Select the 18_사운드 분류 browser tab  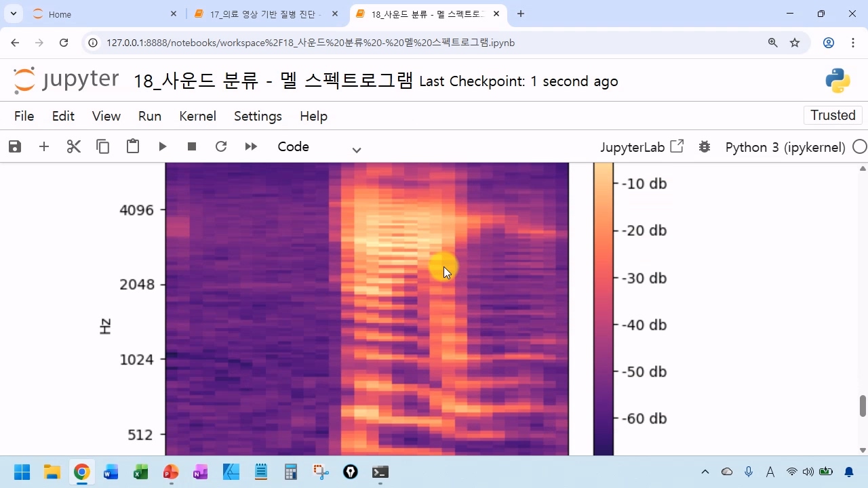tap(427, 14)
